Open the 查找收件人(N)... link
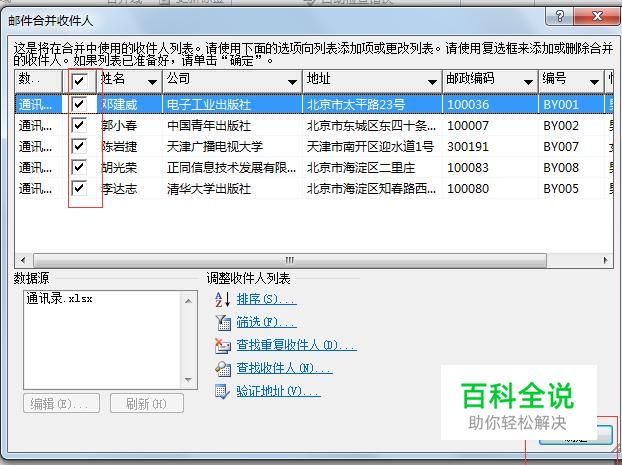 (x=284, y=368)
